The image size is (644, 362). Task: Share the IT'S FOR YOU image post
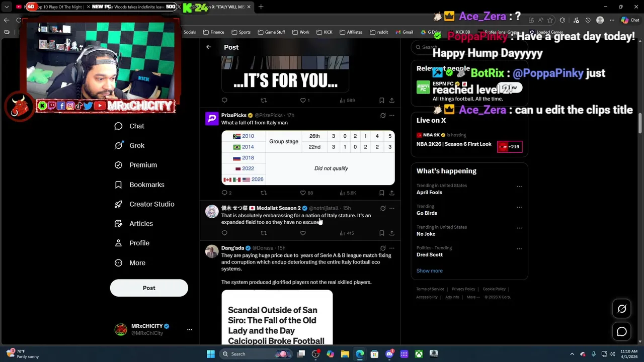pos(392,100)
